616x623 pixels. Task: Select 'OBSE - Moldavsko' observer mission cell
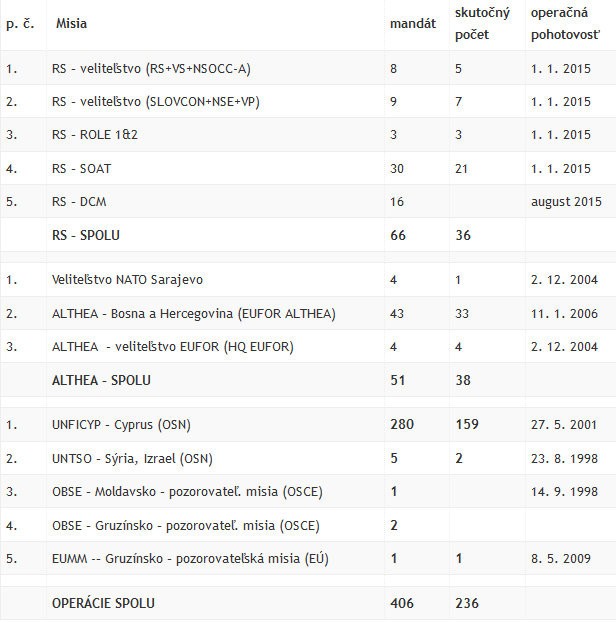[x=187, y=491]
